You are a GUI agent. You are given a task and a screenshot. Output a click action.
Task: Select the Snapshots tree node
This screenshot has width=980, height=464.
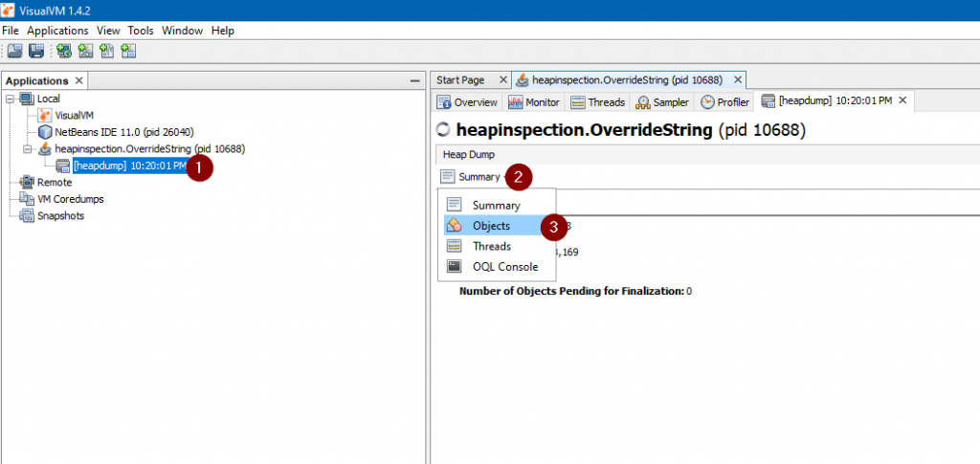click(60, 216)
